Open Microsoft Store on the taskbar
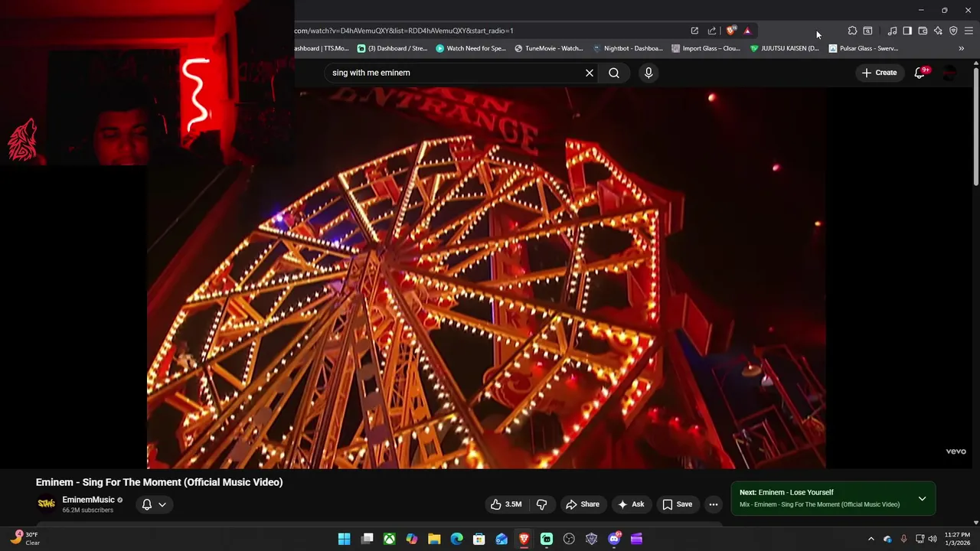Screen dimensions: 980x551 [479, 539]
